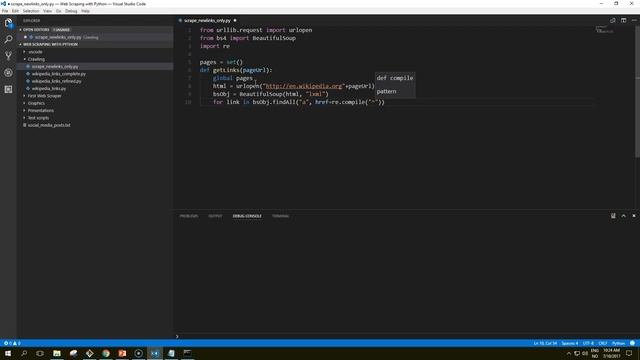
Task: Switch to Visual Studio Code taskbar icon
Action: 155,353
